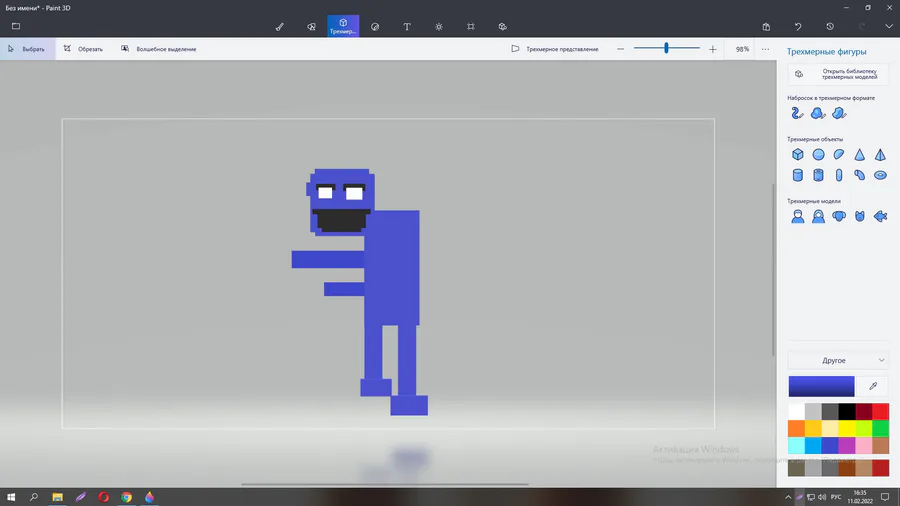Insert the fish 3D model
Viewport: 900px width, 506px height.
[880, 216]
